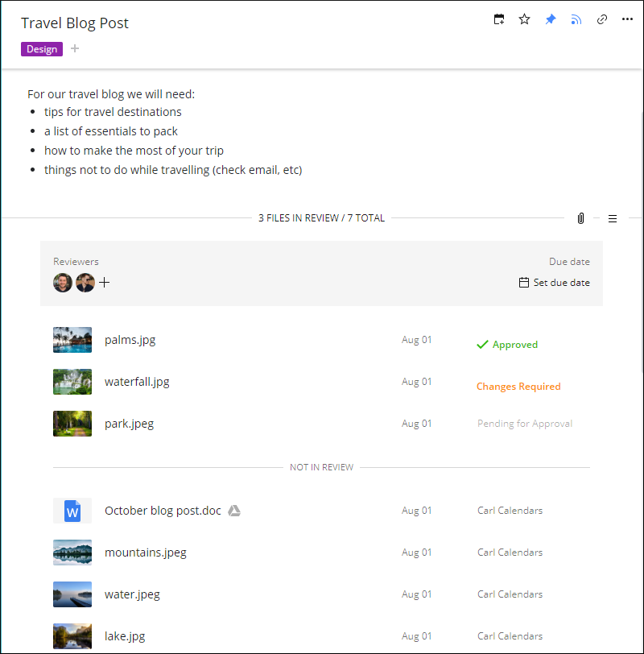Open October blog post.doc file name
644x654 pixels.
pos(163,511)
